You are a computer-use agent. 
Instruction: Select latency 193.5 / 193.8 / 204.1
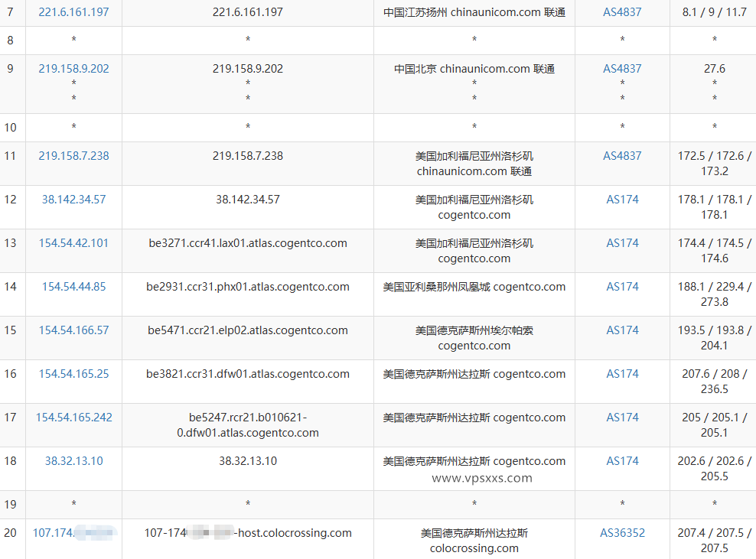714,338
